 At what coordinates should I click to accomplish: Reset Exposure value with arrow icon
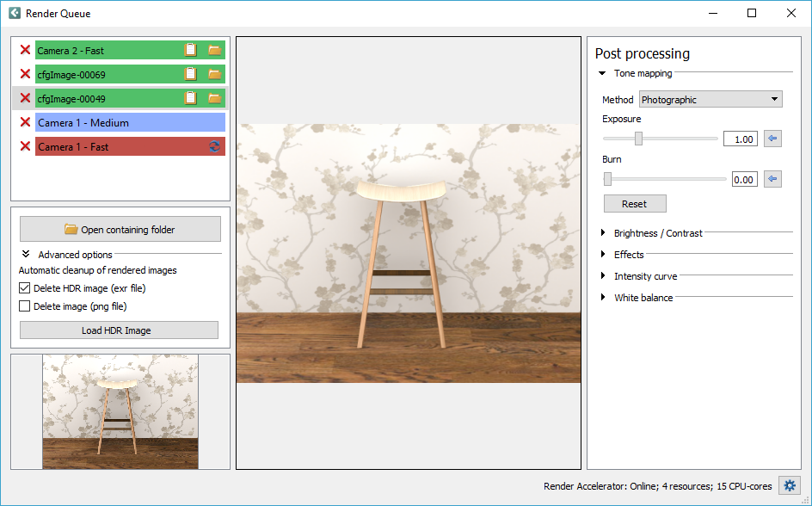772,139
